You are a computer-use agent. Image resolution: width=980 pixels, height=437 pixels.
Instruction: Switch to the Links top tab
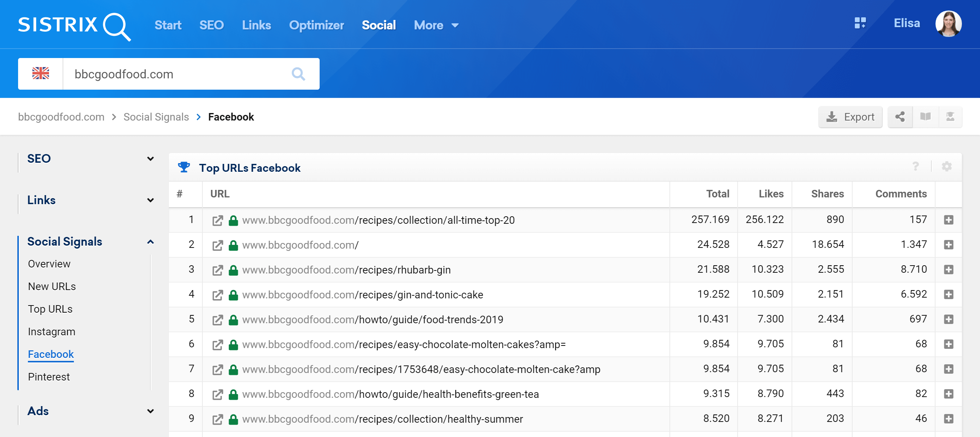pyautogui.click(x=256, y=25)
